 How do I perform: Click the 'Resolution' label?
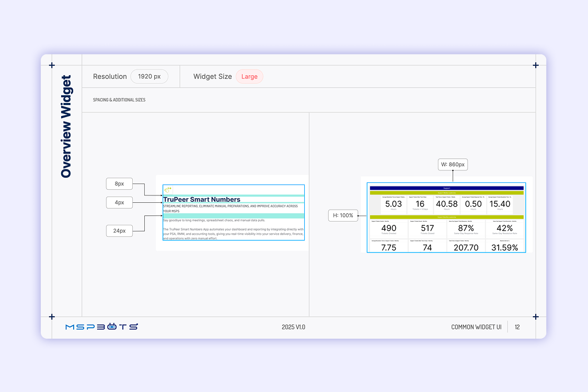tap(110, 76)
